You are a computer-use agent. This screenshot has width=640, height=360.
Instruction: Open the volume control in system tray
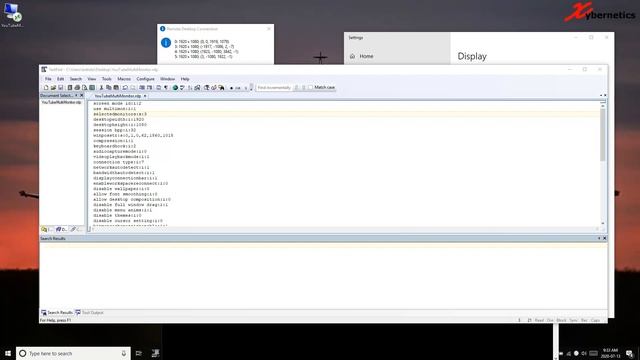click(x=584, y=353)
